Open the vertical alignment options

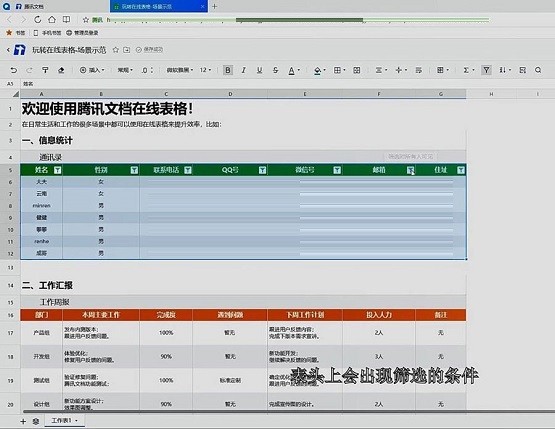pos(401,70)
